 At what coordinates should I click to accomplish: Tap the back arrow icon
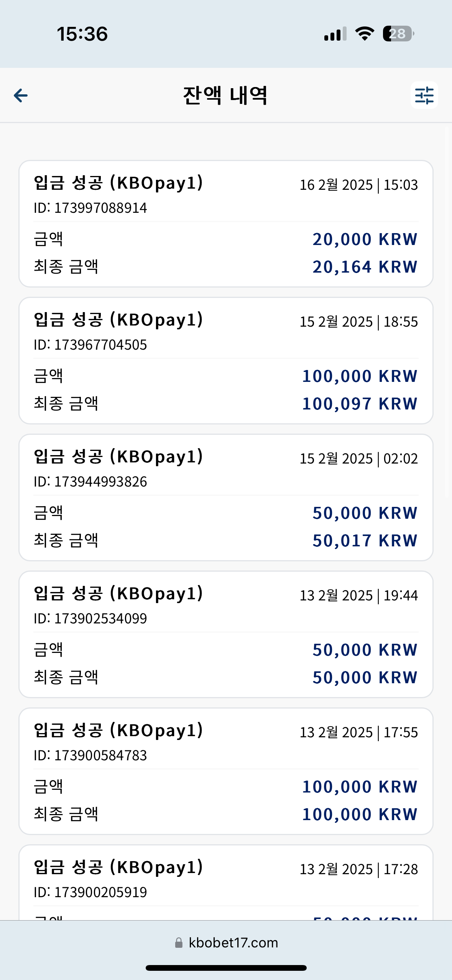(x=21, y=95)
